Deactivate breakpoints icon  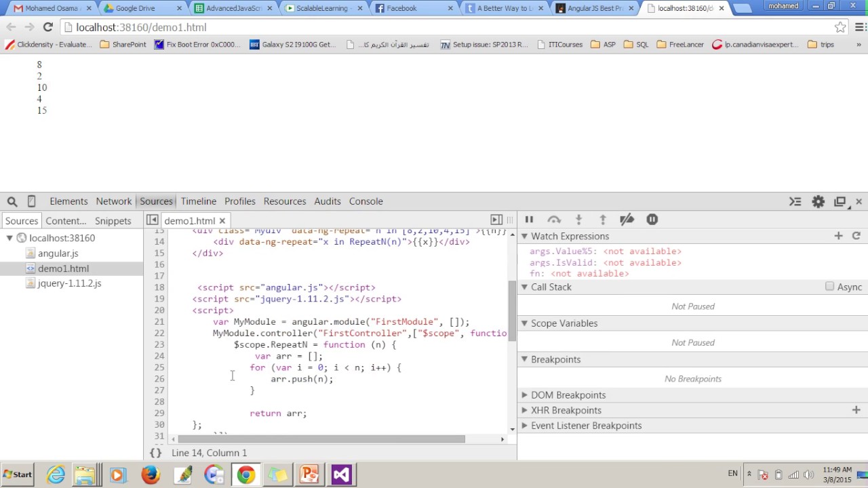(x=627, y=220)
